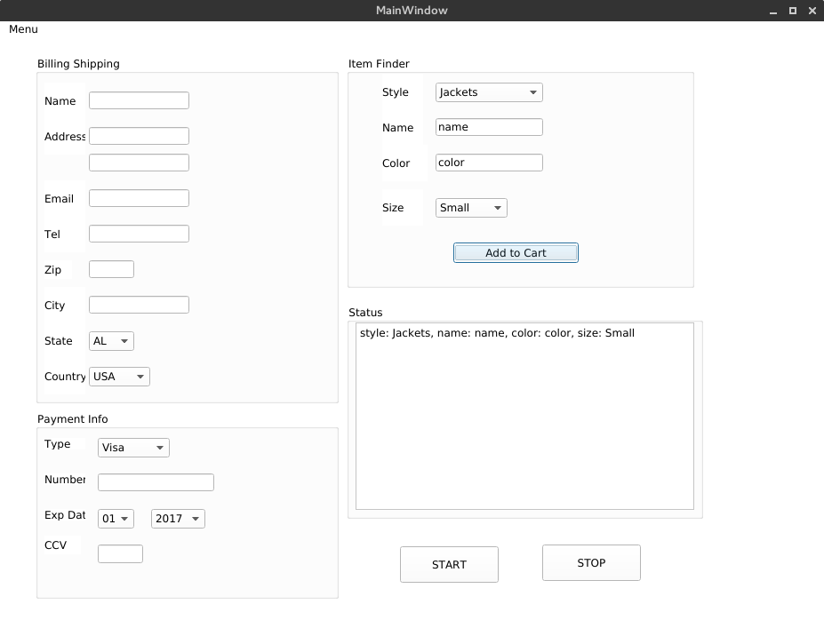This screenshot has height=644, width=824.
Task: Maximize the MainWindow
Action: 793,11
